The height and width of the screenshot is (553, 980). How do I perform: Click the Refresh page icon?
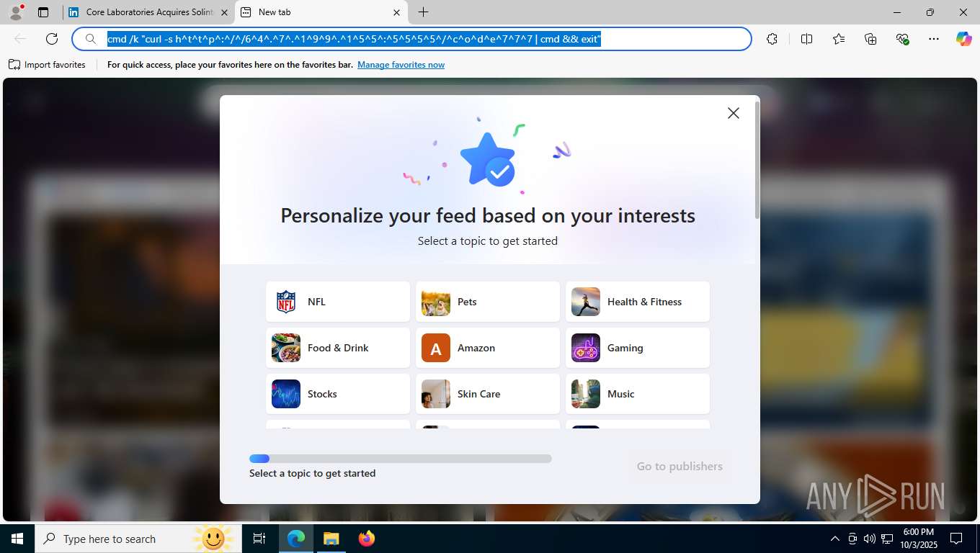coord(52,39)
